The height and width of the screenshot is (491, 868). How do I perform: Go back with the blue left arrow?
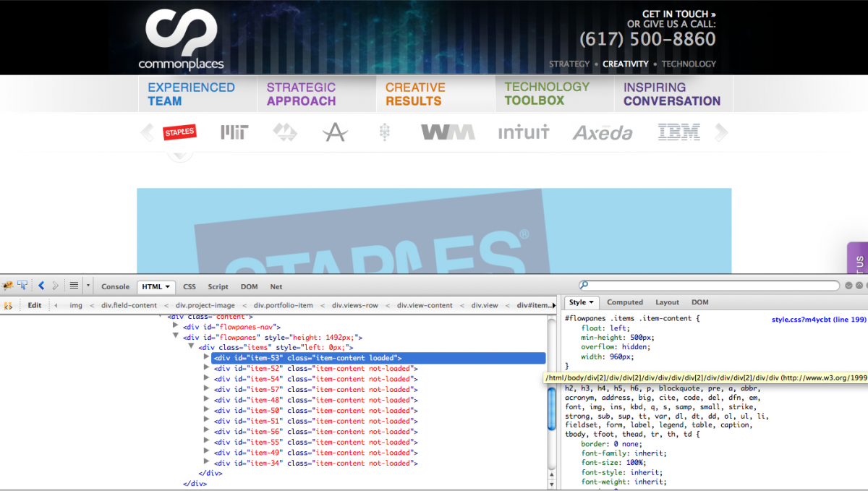41,286
